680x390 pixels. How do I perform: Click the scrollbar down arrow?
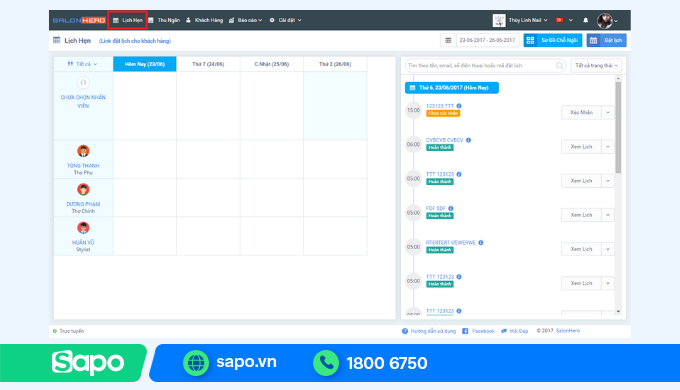[x=618, y=311]
